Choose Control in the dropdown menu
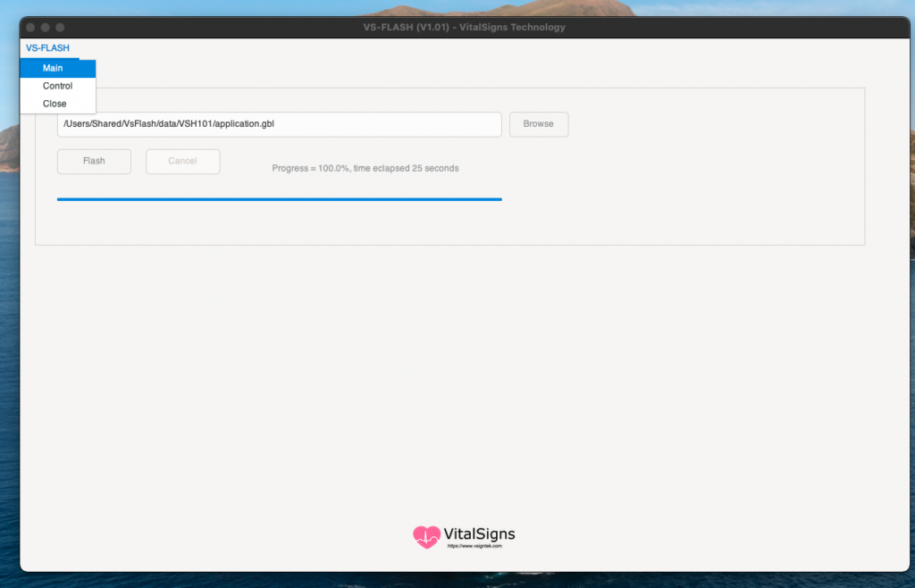The width and height of the screenshot is (915, 588). click(58, 86)
